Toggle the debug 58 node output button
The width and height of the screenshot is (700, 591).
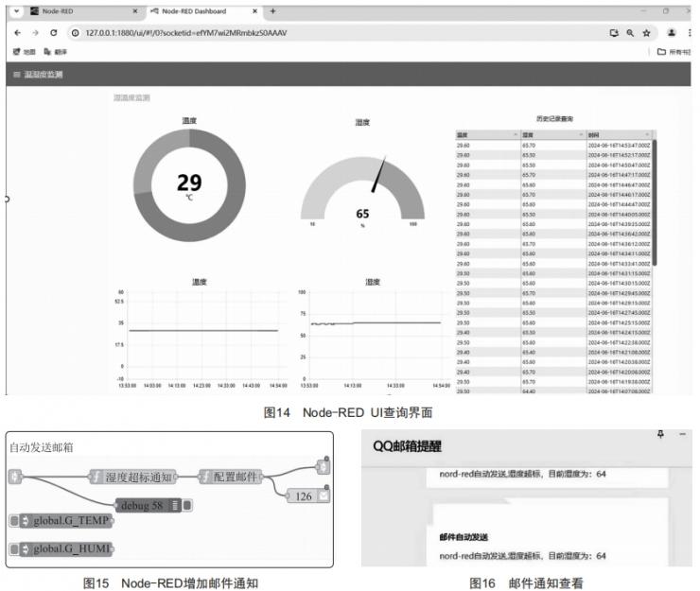pyautogui.click(x=187, y=505)
